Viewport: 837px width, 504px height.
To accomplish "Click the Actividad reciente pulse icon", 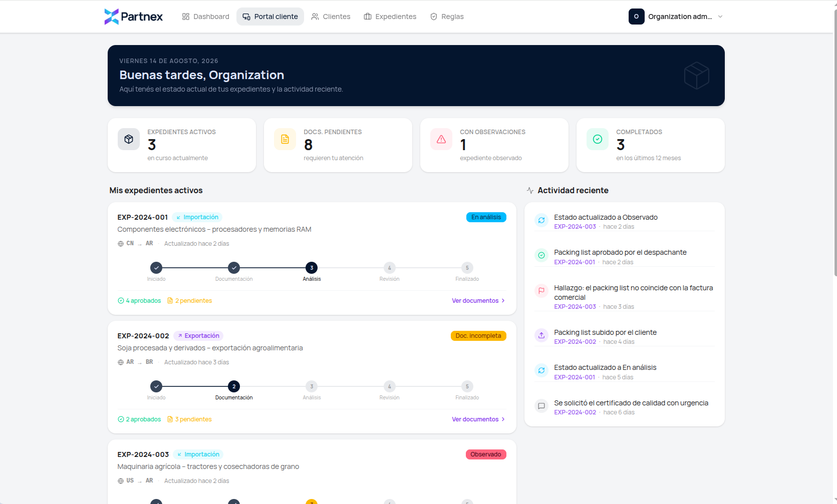I will [530, 191].
